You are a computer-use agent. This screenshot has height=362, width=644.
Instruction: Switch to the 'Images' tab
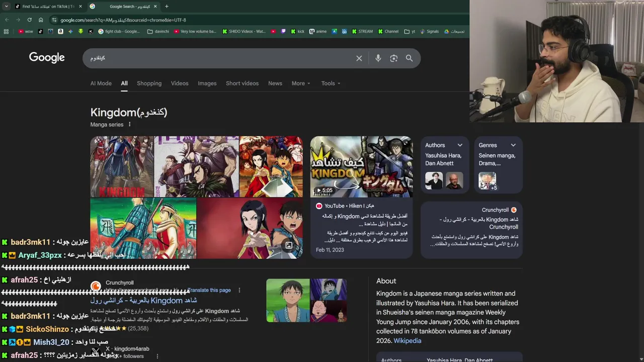(207, 83)
